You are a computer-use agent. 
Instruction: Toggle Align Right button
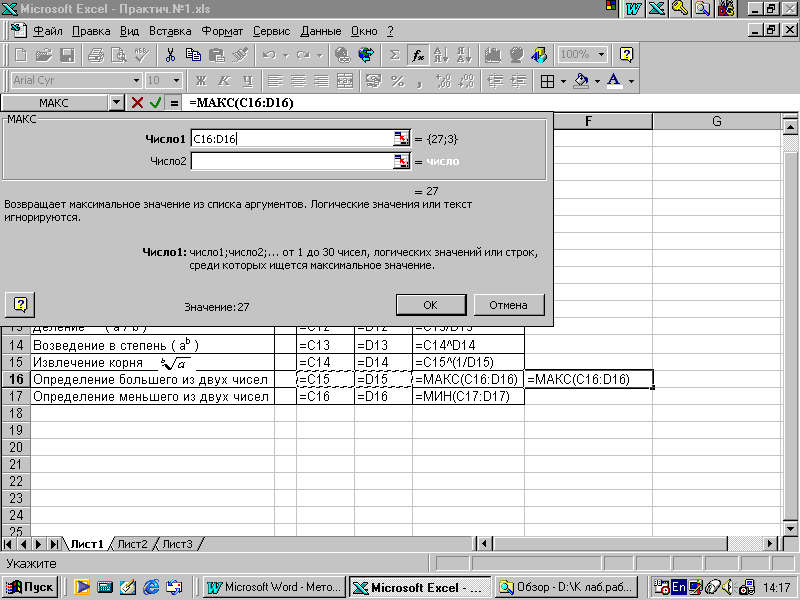[x=321, y=81]
